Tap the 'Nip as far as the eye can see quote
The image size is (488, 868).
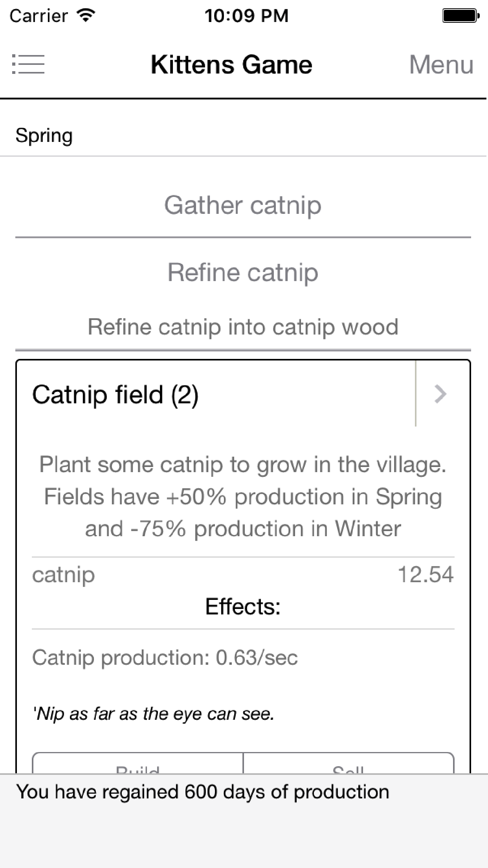point(153,714)
